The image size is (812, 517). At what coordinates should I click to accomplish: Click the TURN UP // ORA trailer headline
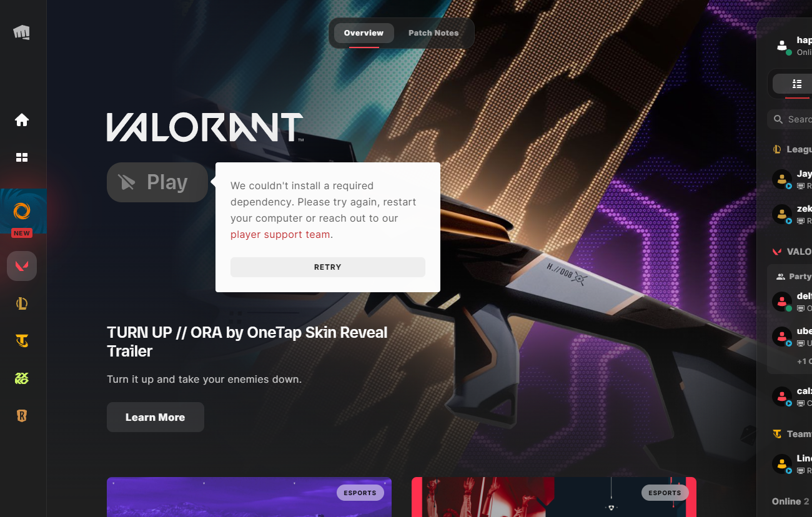click(247, 342)
